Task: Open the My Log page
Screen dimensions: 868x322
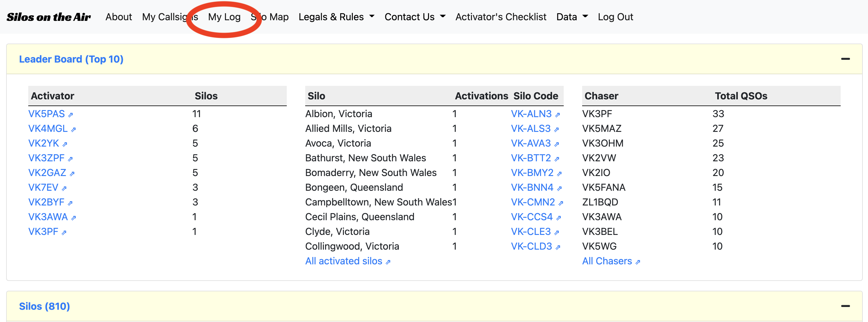Action: click(224, 17)
